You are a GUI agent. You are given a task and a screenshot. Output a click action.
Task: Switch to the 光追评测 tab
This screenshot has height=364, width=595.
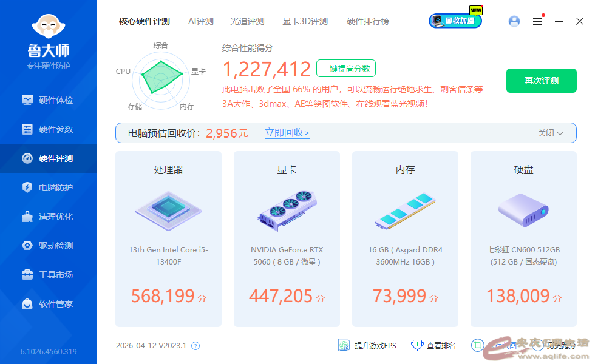[x=247, y=21]
